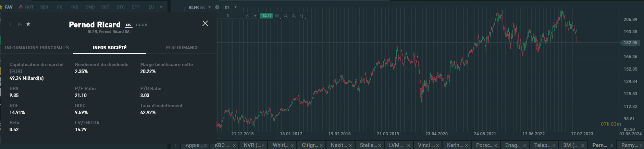Zoom out the chart
The width and height of the screenshot is (644, 149).
286,16
